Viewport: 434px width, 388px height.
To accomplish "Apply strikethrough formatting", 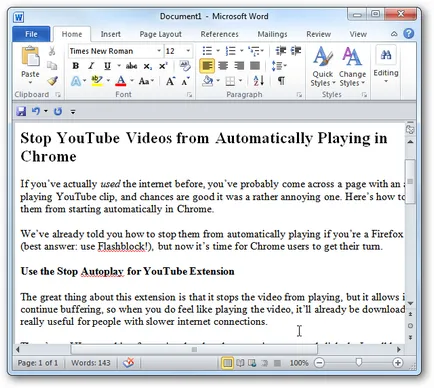I will coord(131,66).
